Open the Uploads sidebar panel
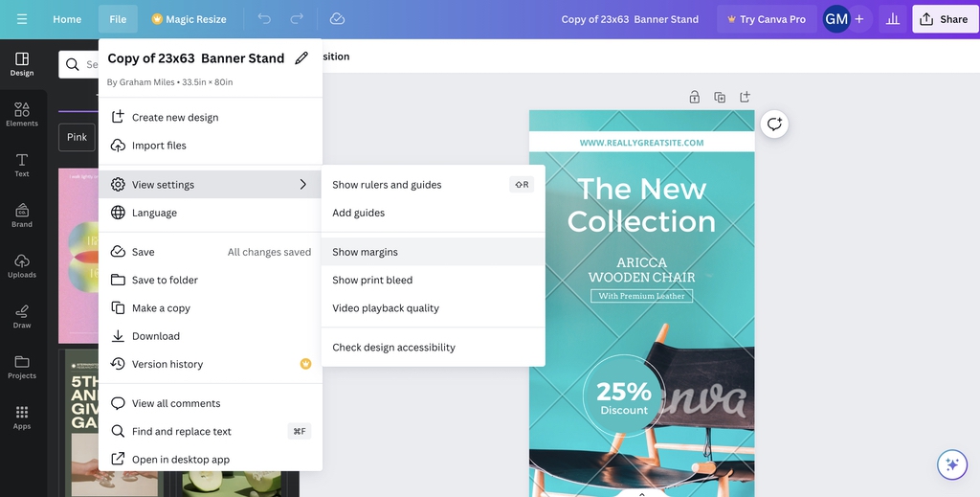The image size is (980, 497). coord(22,266)
